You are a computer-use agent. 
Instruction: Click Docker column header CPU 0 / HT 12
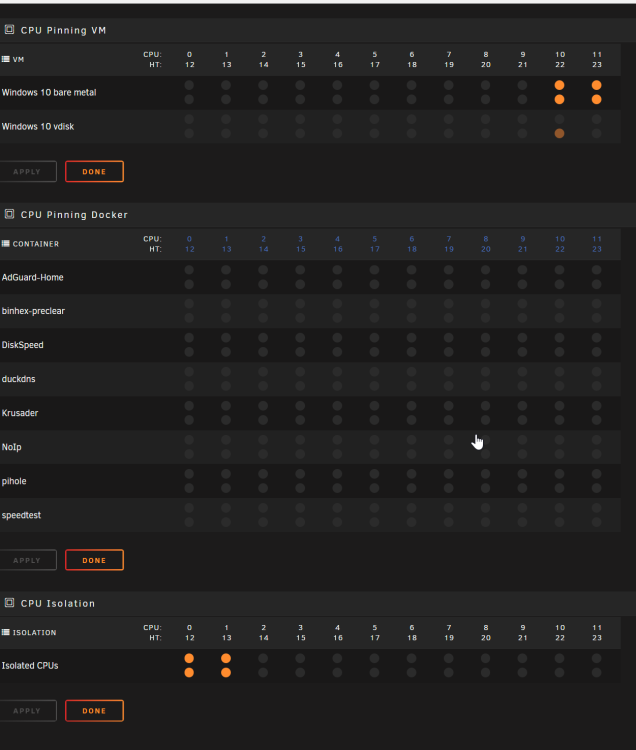189,244
